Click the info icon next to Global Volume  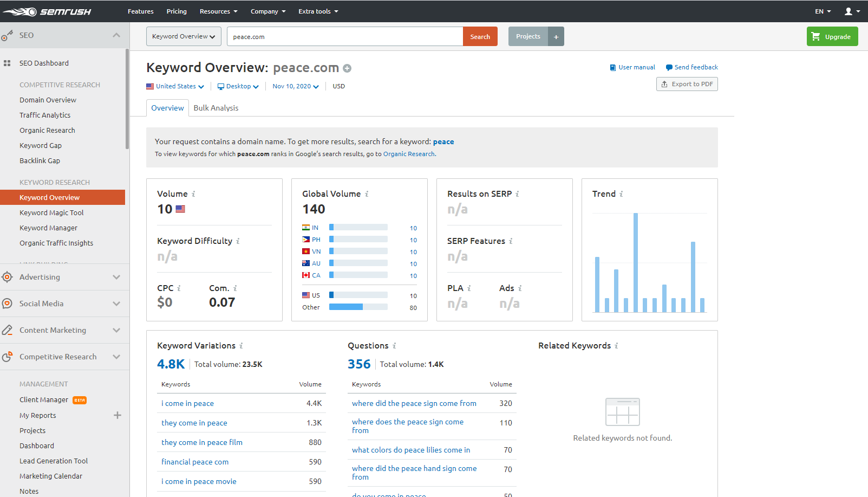(x=367, y=194)
